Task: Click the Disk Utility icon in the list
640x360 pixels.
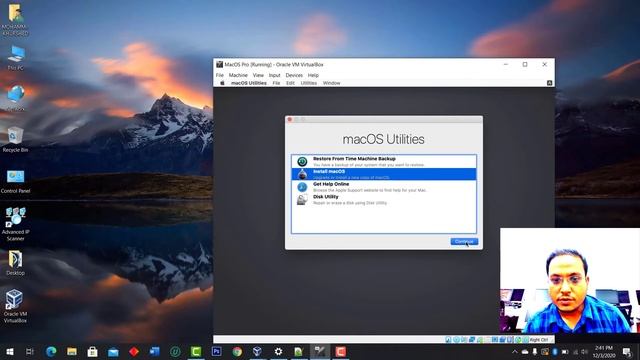Action: [x=302, y=200]
